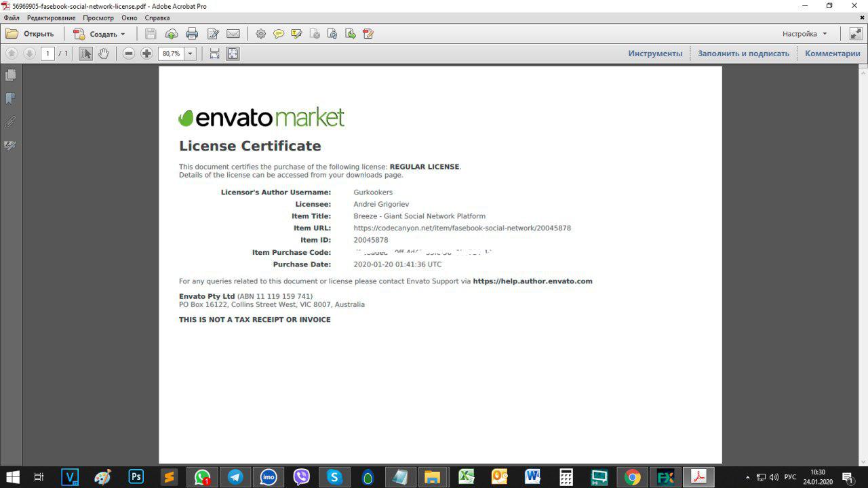
Task: Open the Окно menu
Action: (130, 18)
